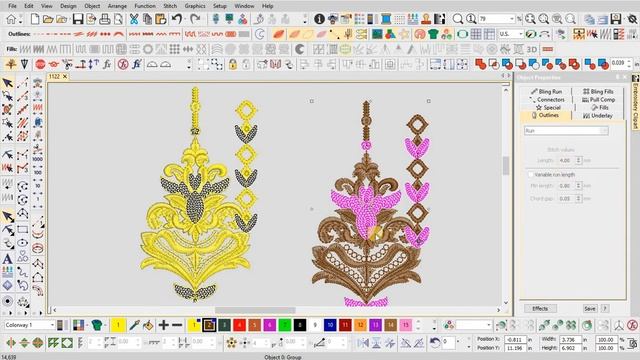Screen dimensions: 640x360
Task: Click the Width value field
Action: tap(570, 340)
